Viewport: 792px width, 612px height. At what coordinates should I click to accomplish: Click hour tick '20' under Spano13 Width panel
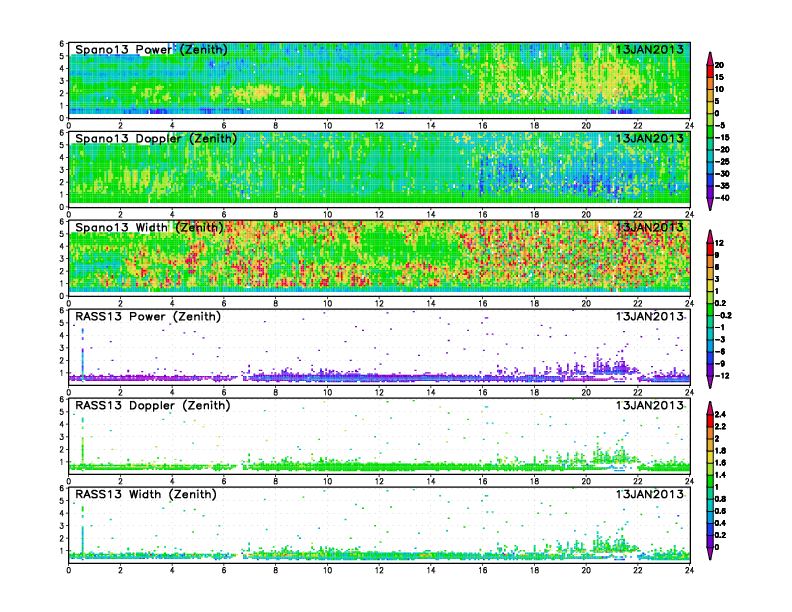pos(586,303)
